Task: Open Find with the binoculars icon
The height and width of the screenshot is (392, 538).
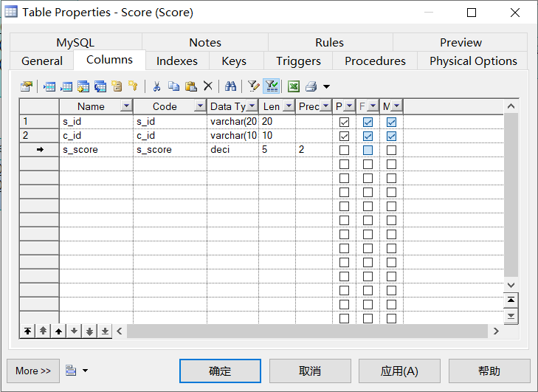Action: click(230, 86)
